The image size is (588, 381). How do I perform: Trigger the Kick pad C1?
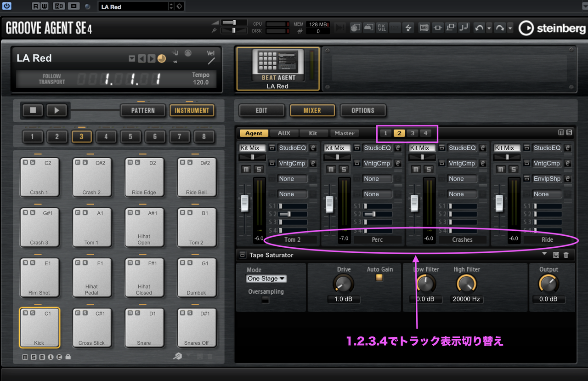pyautogui.click(x=39, y=328)
